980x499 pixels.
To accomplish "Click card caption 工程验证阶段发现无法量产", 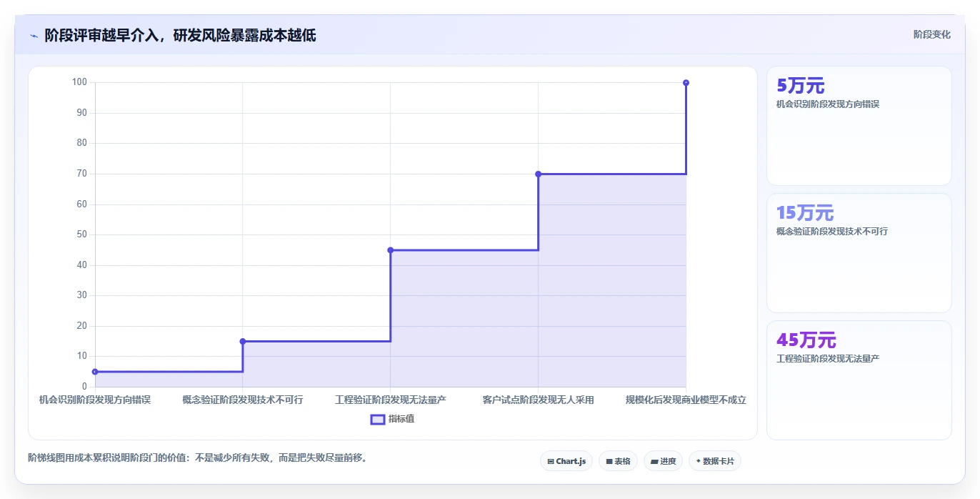I will (x=828, y=359).
